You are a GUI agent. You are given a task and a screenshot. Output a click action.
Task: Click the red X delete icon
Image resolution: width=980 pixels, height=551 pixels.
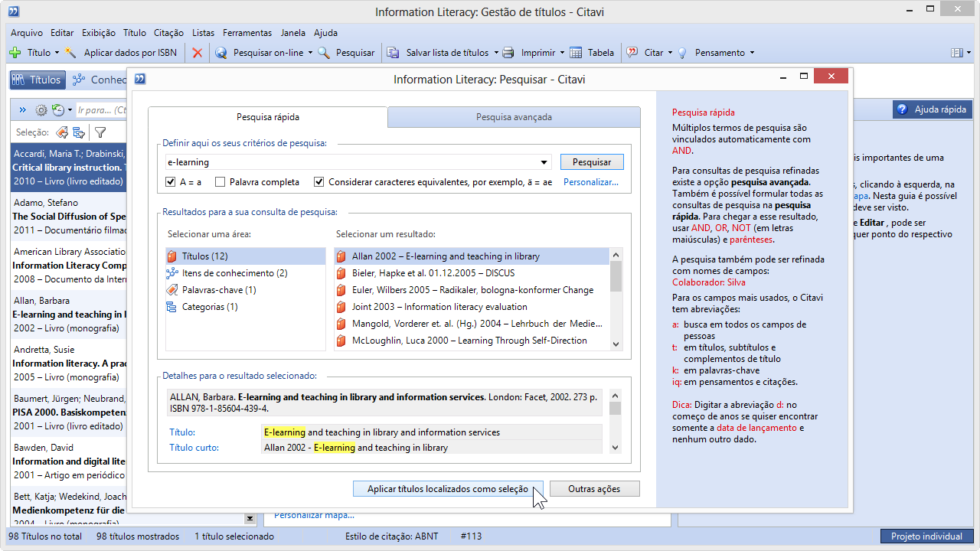coord(198,53)
